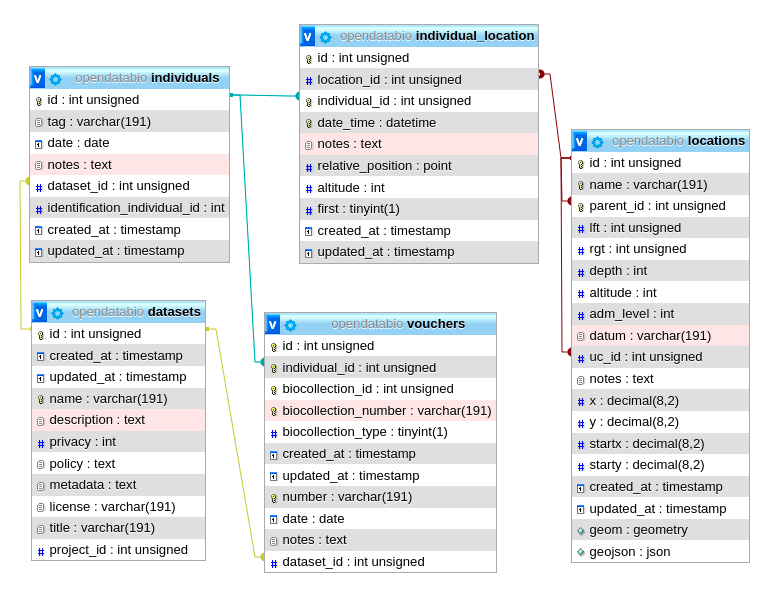Hide the columns of the vouchers table

(273, 324)
